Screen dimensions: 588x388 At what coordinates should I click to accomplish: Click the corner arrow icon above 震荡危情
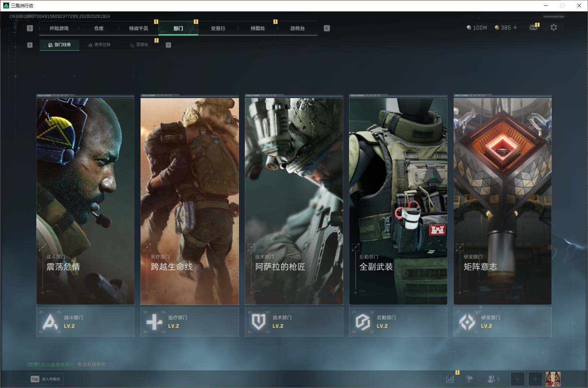click(x=43, y=247)
